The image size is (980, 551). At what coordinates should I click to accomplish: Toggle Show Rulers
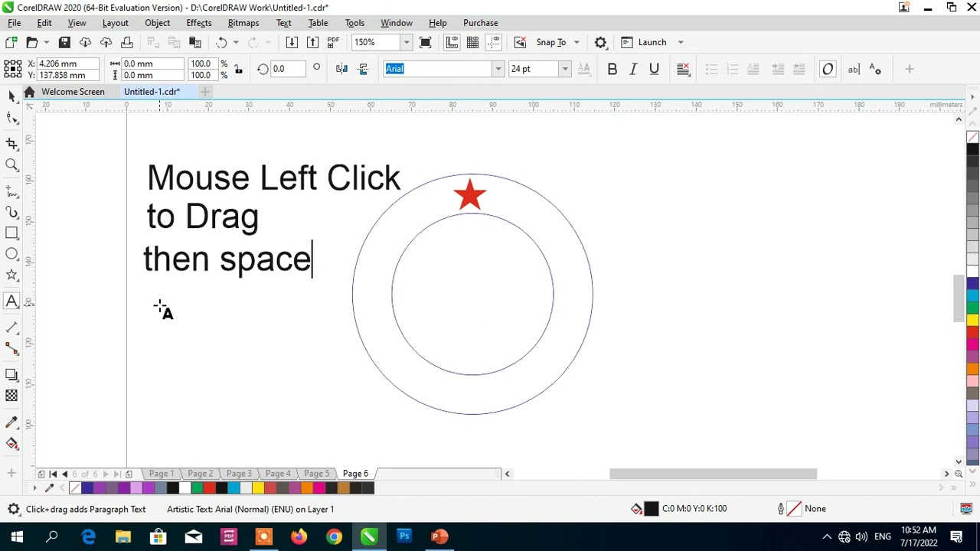pos(452,42)
